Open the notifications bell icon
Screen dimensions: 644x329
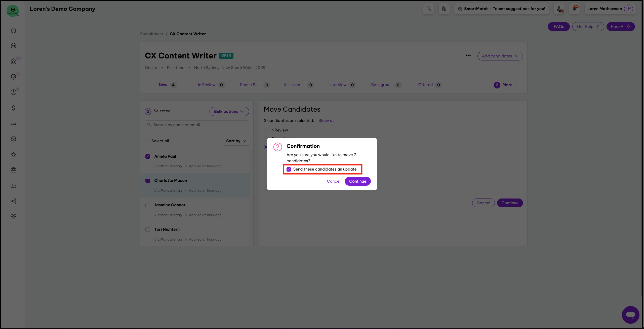(574, 9)
